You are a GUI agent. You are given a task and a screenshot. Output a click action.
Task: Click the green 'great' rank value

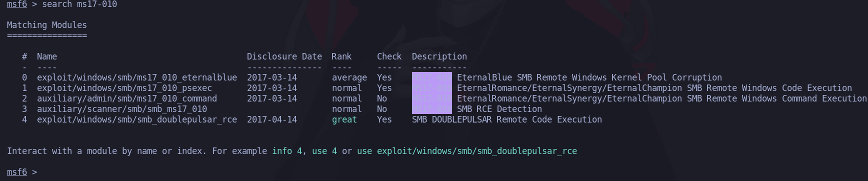(344, 119)
